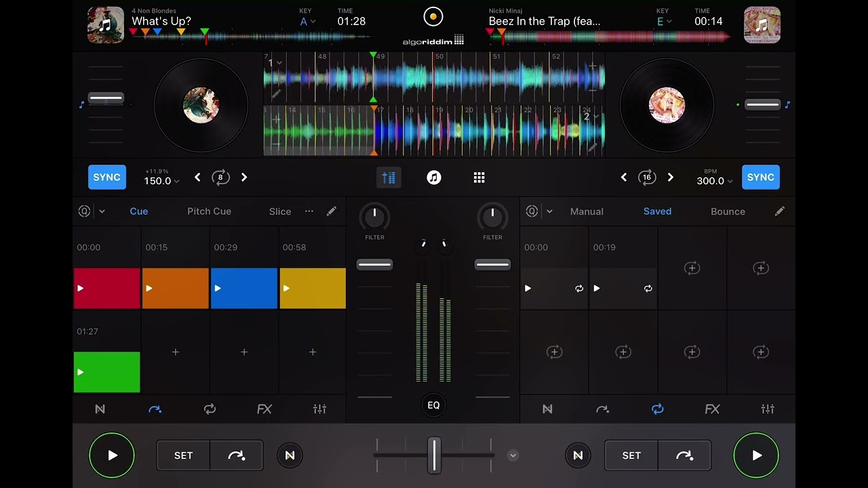Click SET on the left deck

click(x=183, y=455)
